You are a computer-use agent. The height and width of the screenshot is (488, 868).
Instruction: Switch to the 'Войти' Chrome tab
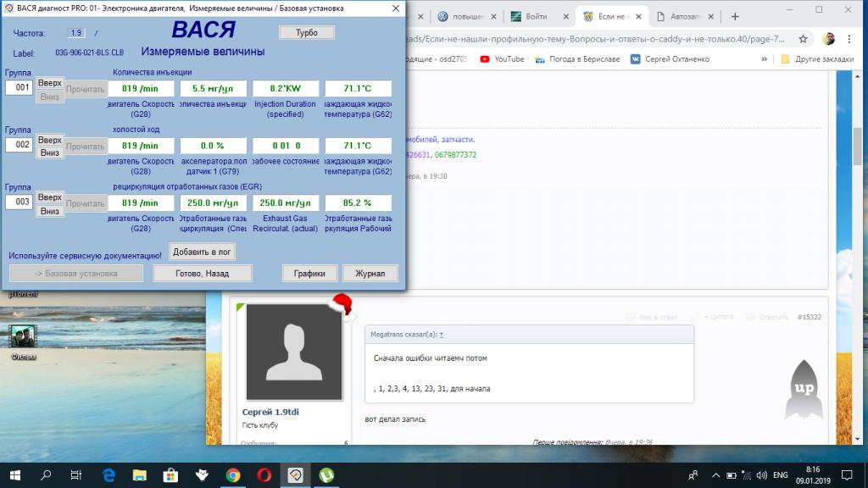pos(540,17)
